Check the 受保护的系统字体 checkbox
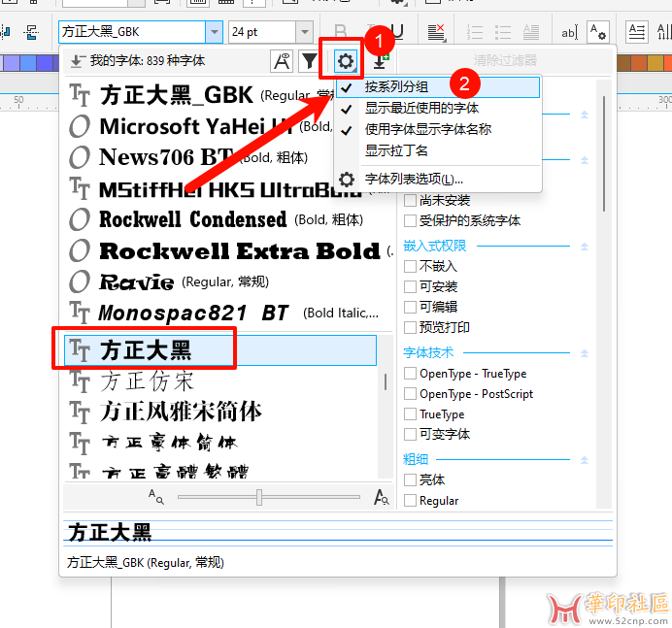This screenshot has height=628, width=672. click(410, 220)
